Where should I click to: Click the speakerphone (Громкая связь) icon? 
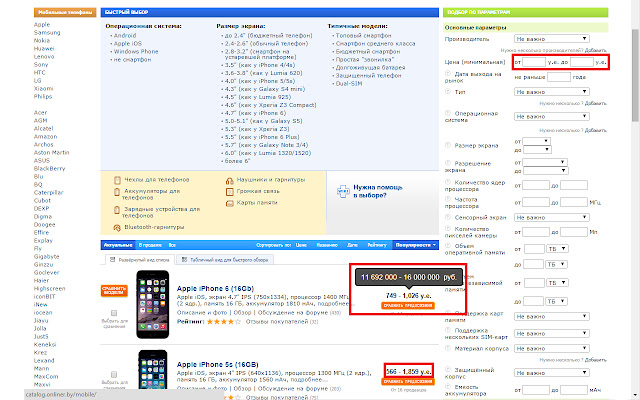[229, 191]
